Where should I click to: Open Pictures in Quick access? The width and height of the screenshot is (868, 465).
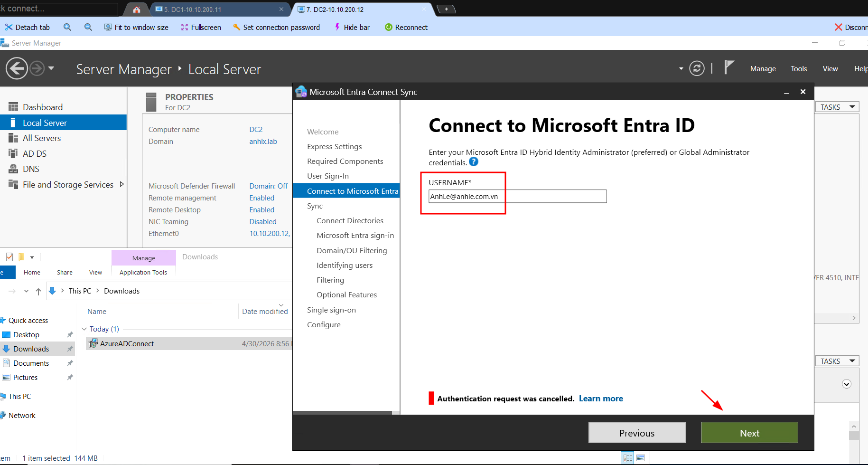[x=25, y=378]
